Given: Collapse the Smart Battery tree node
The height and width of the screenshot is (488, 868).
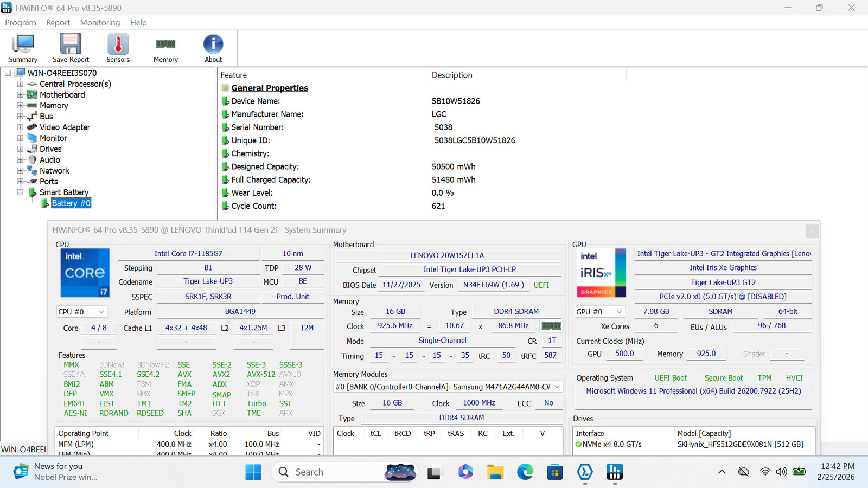Looking at the screenshot, I should pyautogui.click(x=20, y=192).
